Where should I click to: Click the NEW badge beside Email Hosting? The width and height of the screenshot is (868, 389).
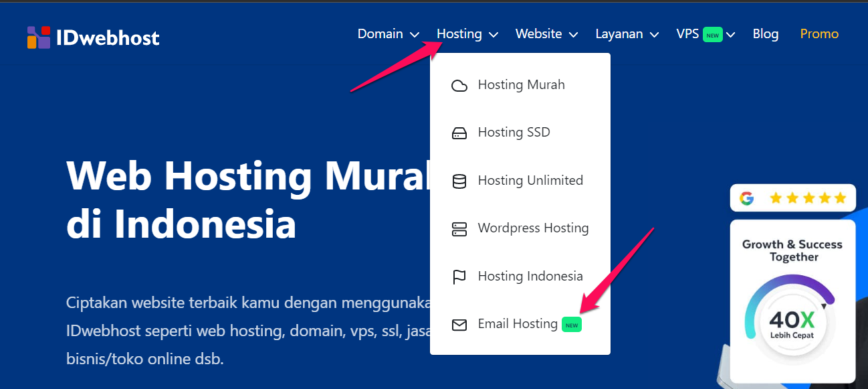coord(572,325)
